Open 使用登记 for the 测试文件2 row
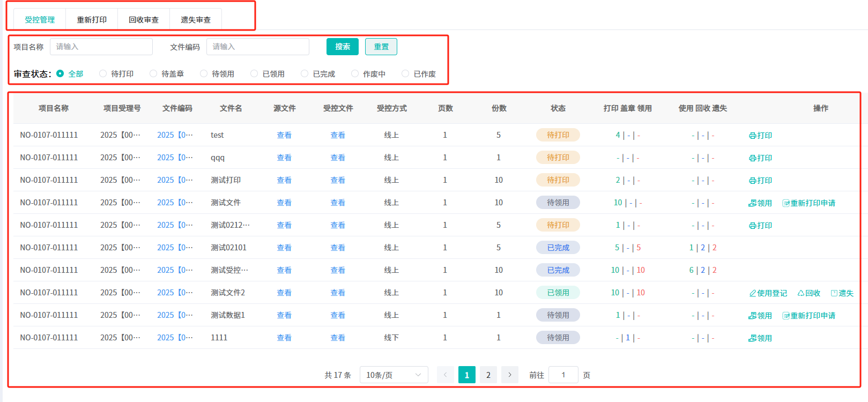The image size is (868, 402). (x=768, y=293)
